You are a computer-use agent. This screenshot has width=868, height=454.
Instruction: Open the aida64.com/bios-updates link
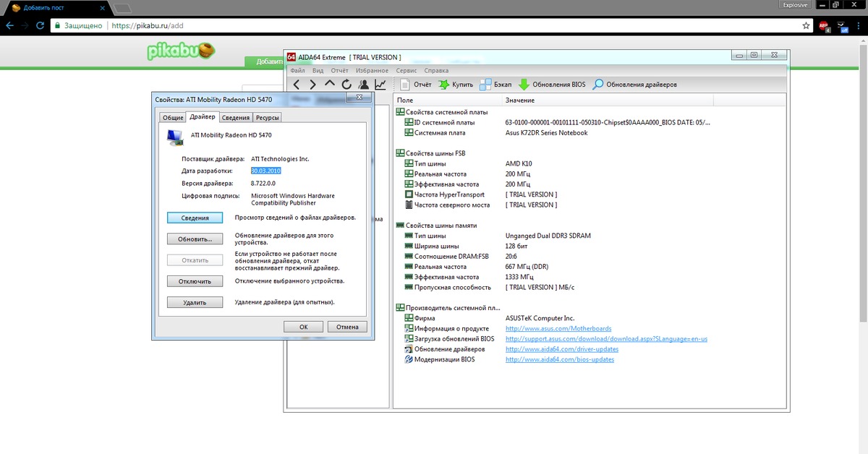pos(560,359)
